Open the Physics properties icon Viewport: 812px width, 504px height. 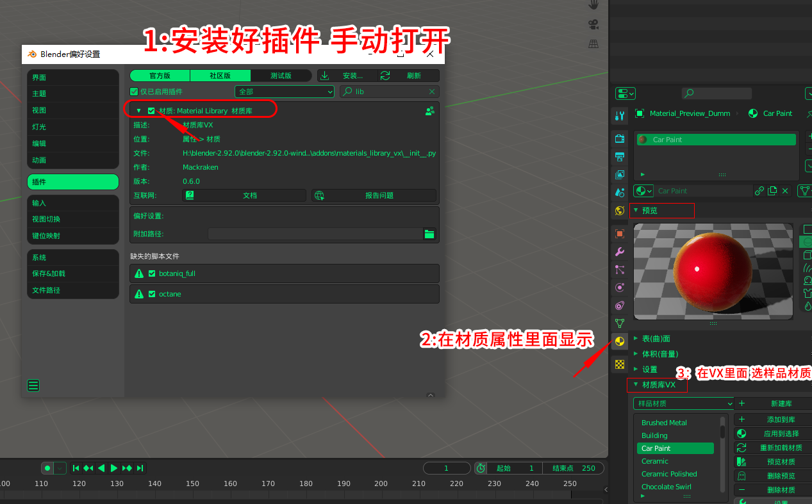click(x=619, y=288)
